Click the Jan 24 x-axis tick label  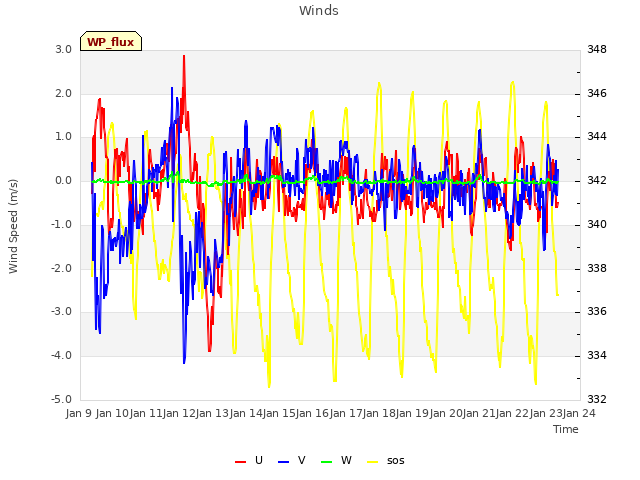coord(580,413)
